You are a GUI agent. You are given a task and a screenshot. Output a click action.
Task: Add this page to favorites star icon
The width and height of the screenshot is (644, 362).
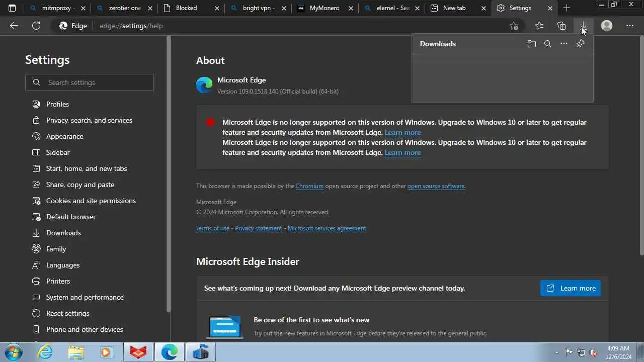tap(514, 26)
